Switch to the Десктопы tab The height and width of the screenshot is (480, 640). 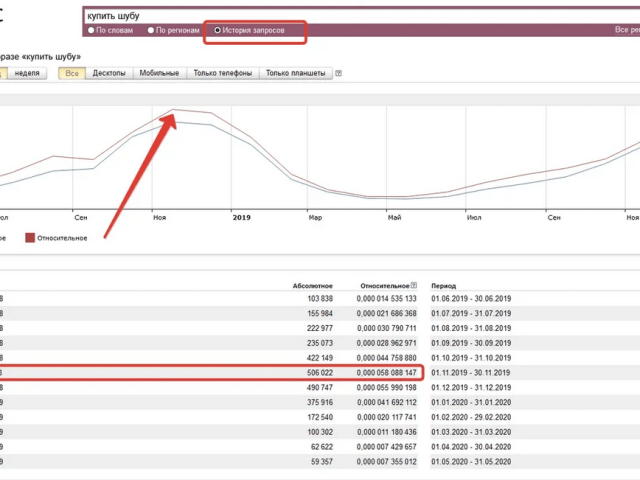pos(109,73)
